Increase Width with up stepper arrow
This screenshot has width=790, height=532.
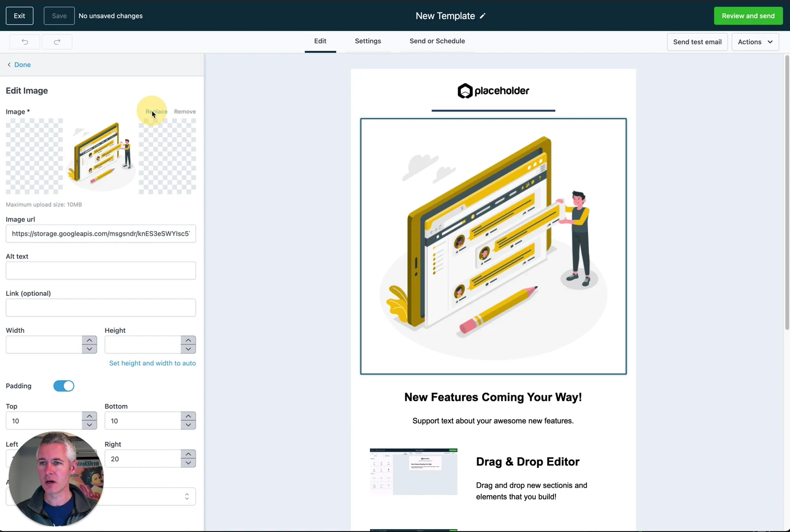click(x=89, y=340)
